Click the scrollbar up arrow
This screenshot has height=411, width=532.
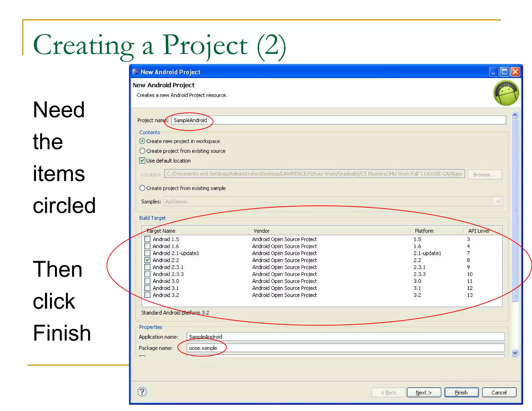pos(515,115)
